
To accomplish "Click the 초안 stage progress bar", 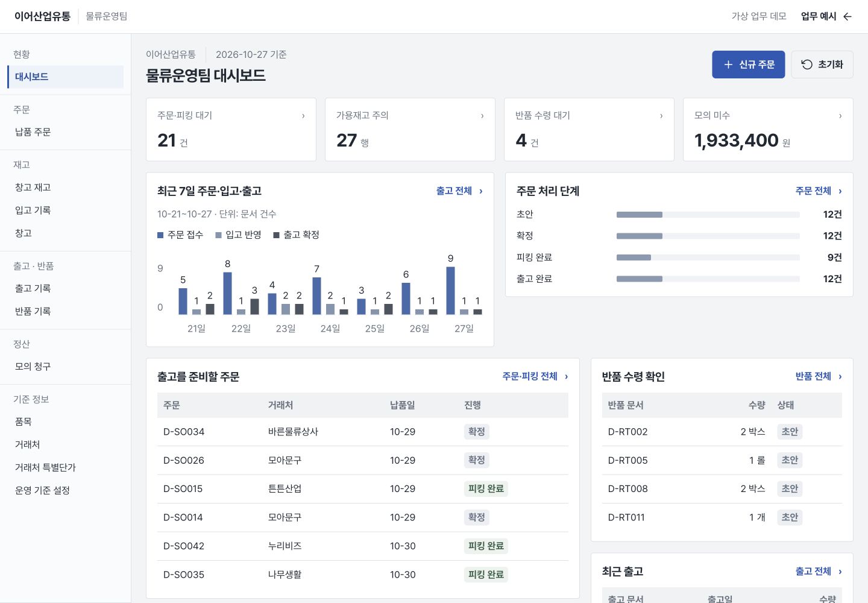I will tap(708, 215).
